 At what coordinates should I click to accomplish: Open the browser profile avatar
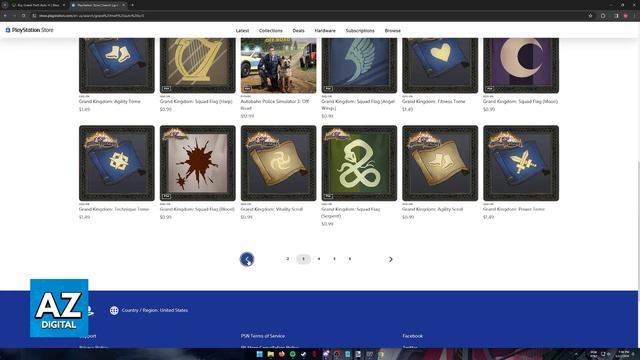pyautogui.click(x=625, y=16)
